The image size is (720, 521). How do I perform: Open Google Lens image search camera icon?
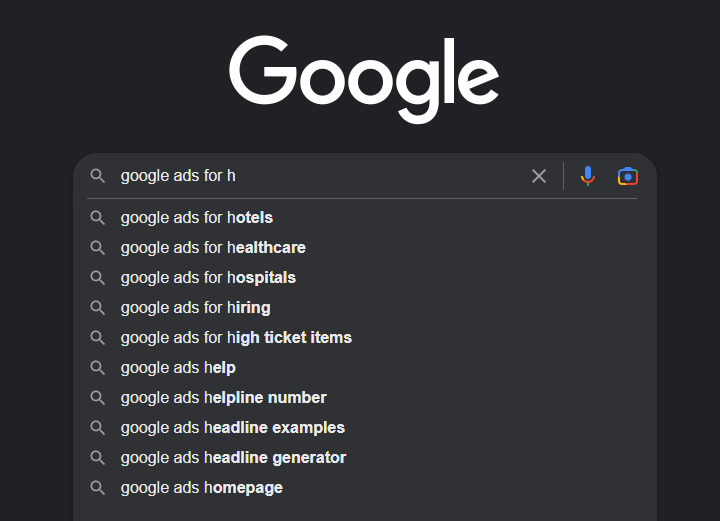tap(628, 176)
